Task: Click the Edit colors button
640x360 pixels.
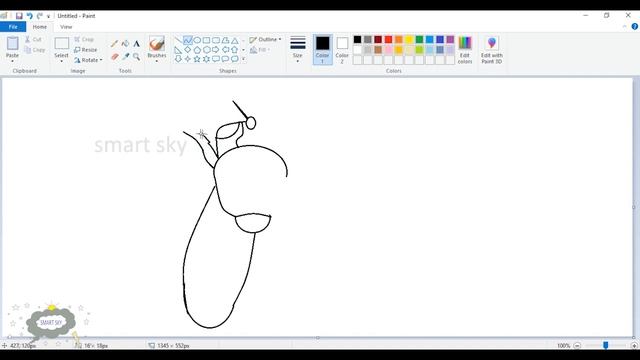Action: (x=465, y=49)
